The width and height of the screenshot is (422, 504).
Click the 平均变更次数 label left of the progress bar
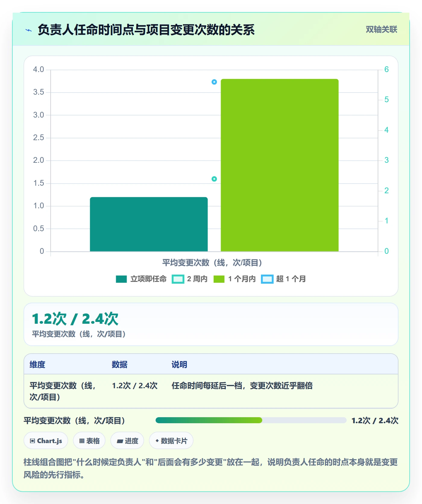click(x=74, y=421)
